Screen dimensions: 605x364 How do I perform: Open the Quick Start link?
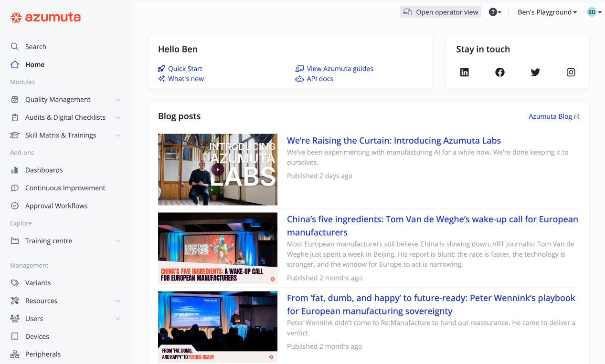pos(185,69)
